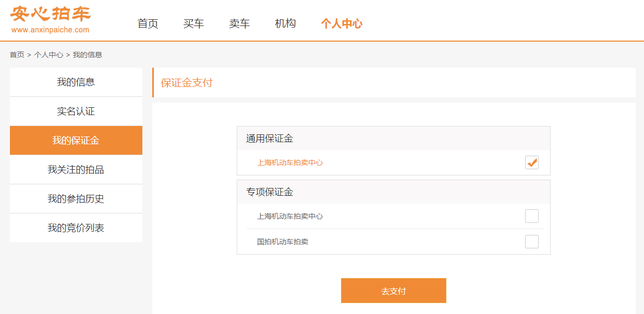Click the 国拍机动车拍卖 label text

click(283, 242)
